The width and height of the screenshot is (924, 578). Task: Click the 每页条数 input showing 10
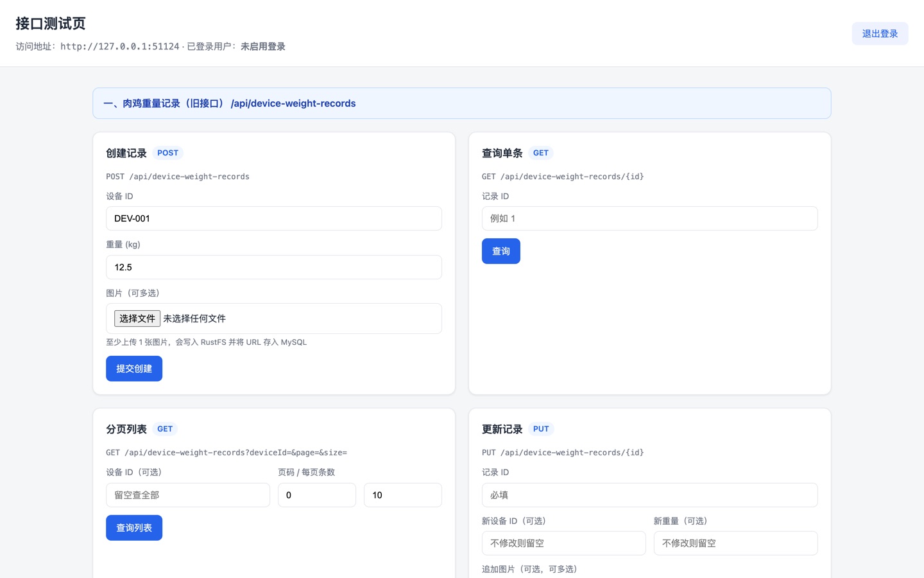pyautogui.click(x=403, y=495)
